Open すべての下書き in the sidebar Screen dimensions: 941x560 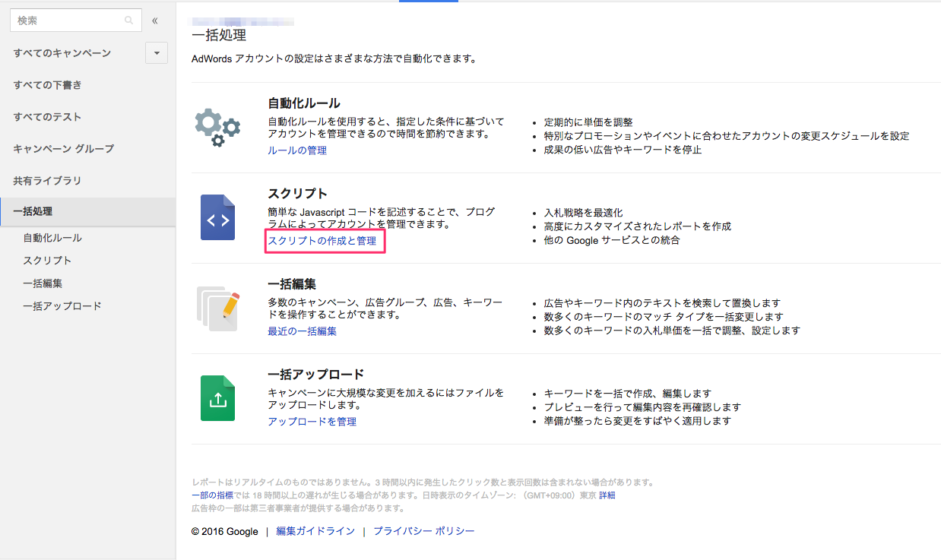[47, 85]
